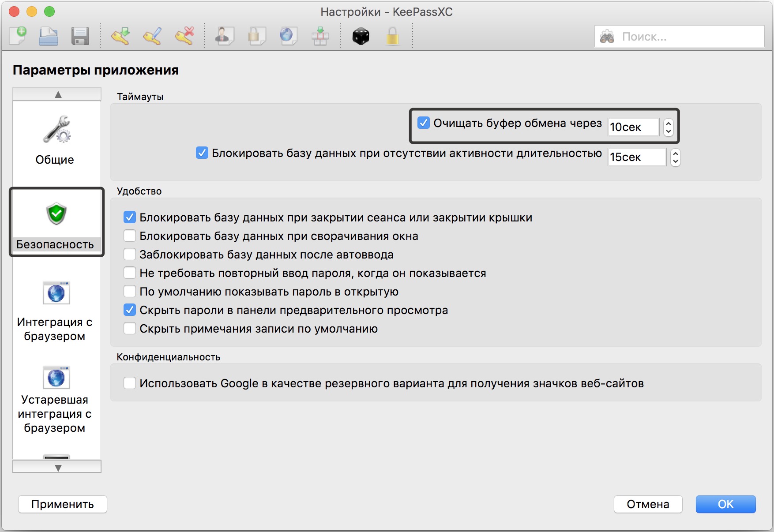Select the Безопасность settings section

click(x=56, y=222)
